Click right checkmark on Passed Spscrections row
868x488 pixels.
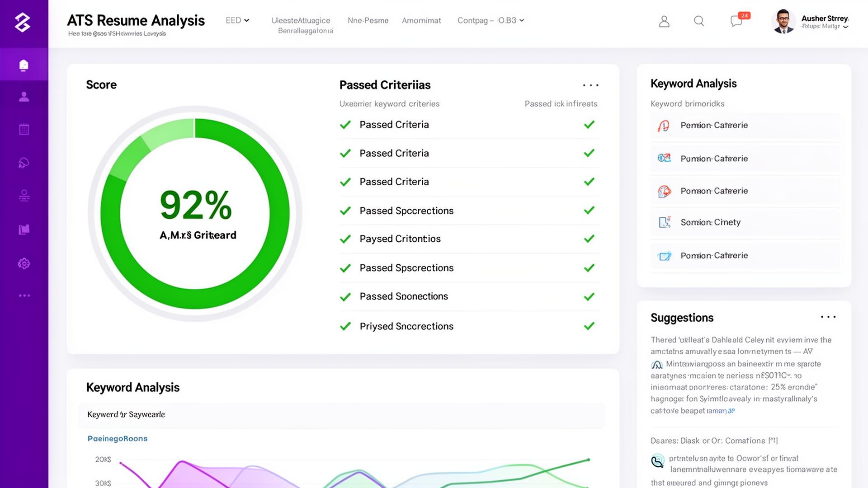589,268
